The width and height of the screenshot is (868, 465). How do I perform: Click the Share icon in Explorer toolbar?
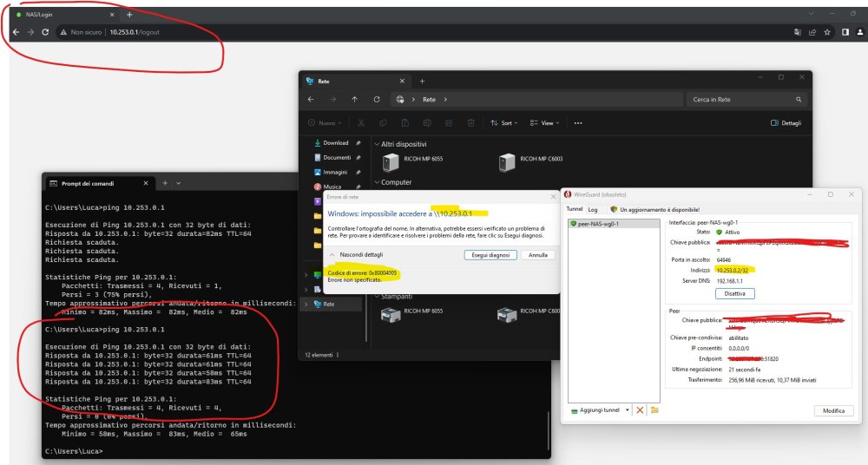[x=449, y=123]
